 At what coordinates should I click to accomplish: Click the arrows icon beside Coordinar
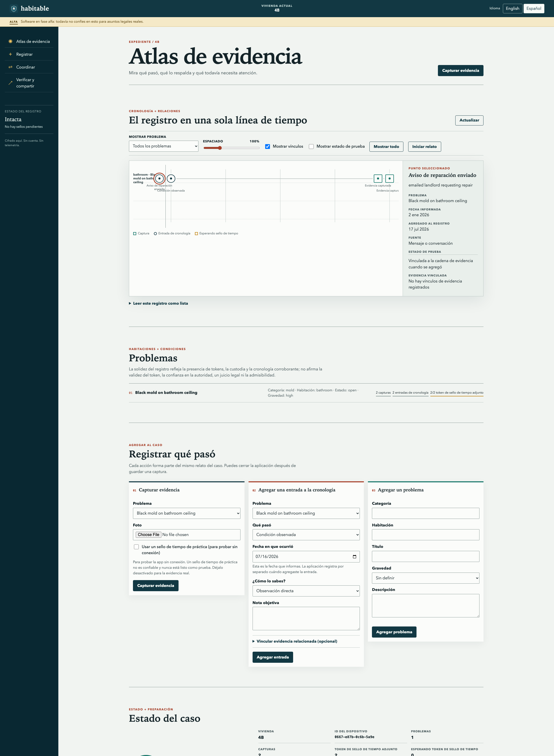coord(10,67)
